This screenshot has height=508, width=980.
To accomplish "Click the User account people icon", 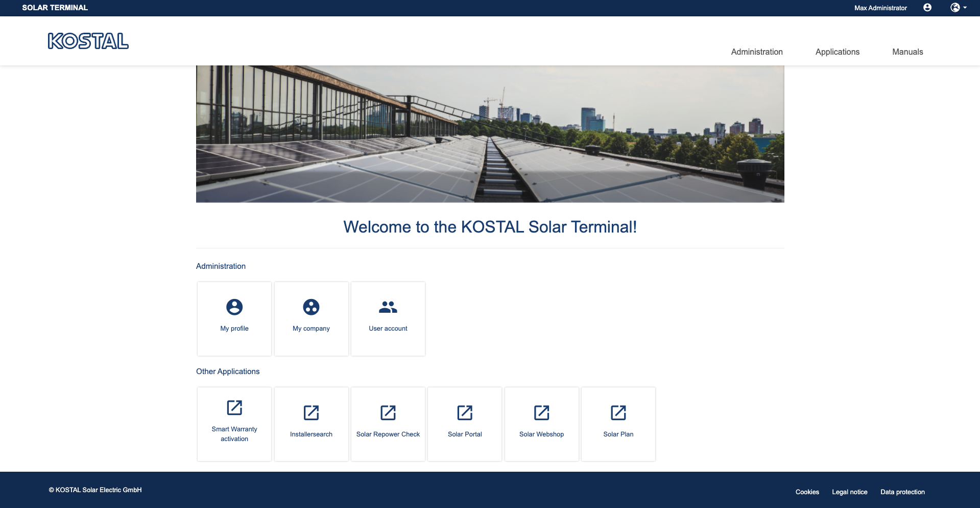I will click(388, 307).
